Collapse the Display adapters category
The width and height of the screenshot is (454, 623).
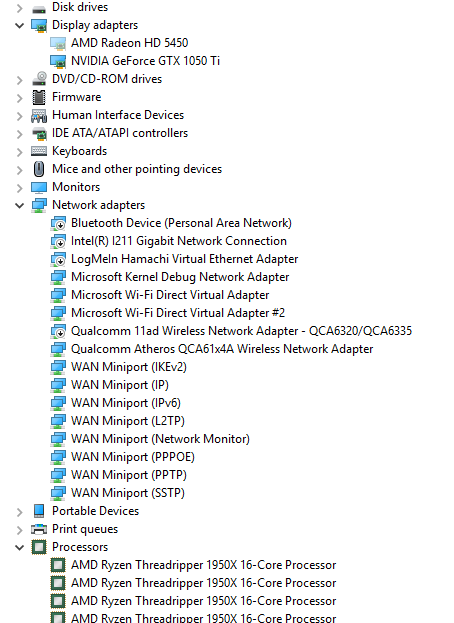point(19,26)
